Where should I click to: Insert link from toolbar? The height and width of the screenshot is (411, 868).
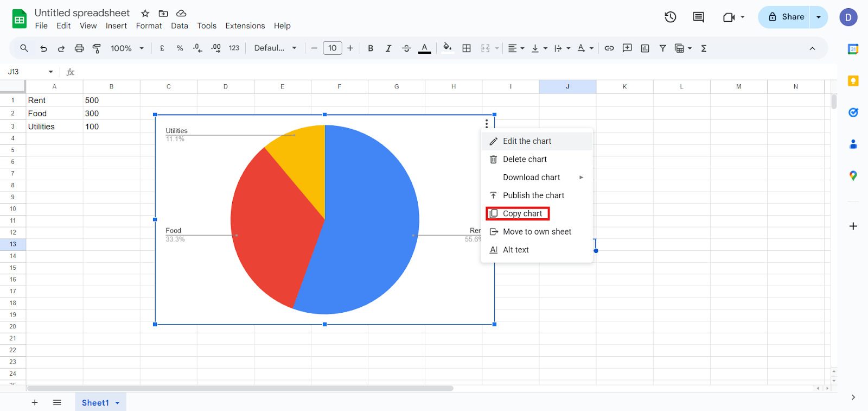tap(609, 48)
